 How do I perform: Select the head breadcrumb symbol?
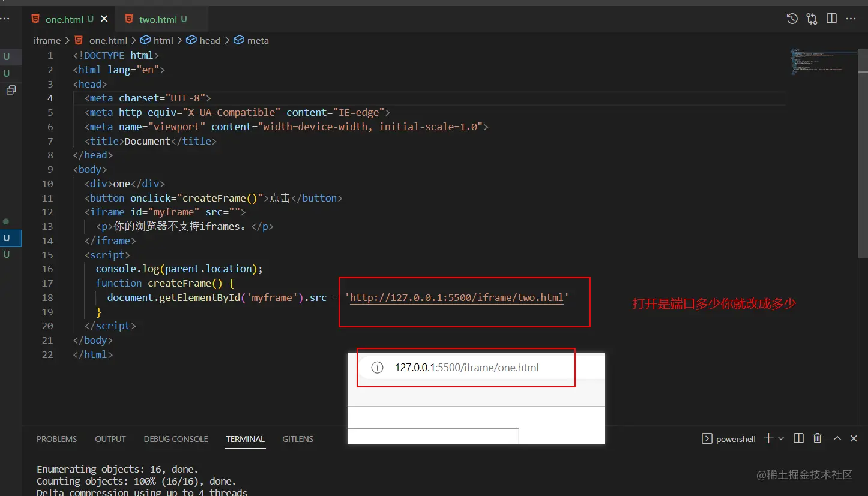pyautogui.click(x=203, y=41)
